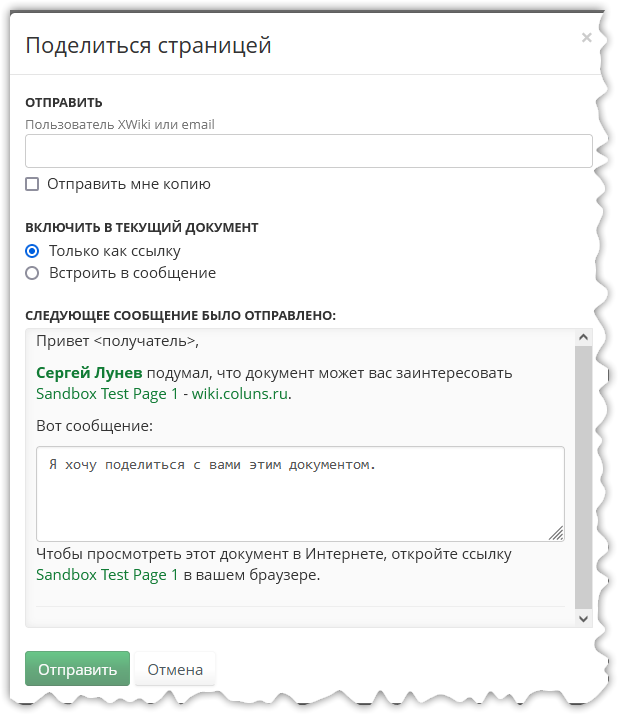
Task: Click the text area resize handle
Action: [556, 533]
